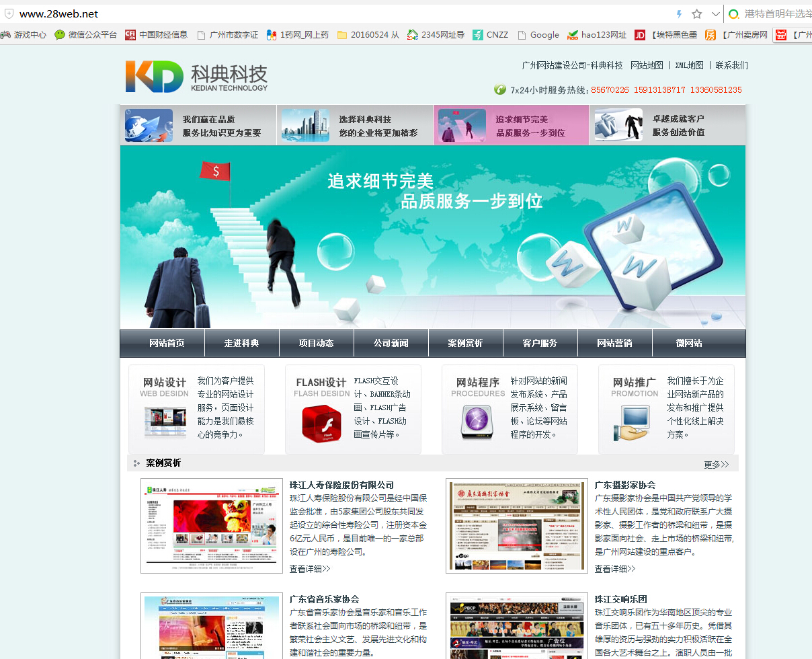812x659 pixels.
Task: Click the 网站程序 PROCEDURES heading
Action: [478, 387]
